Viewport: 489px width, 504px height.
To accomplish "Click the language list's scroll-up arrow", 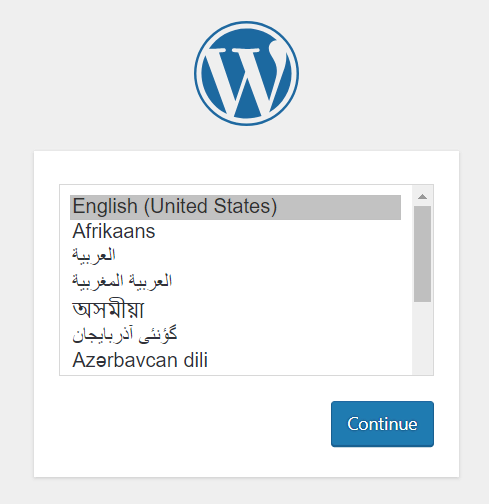I will tap(422, 196).
